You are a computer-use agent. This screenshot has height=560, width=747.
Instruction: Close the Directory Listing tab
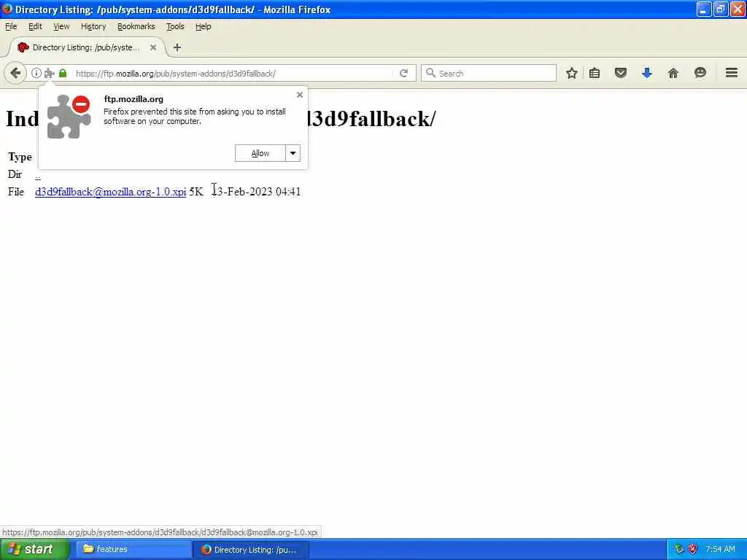[153, 47]
